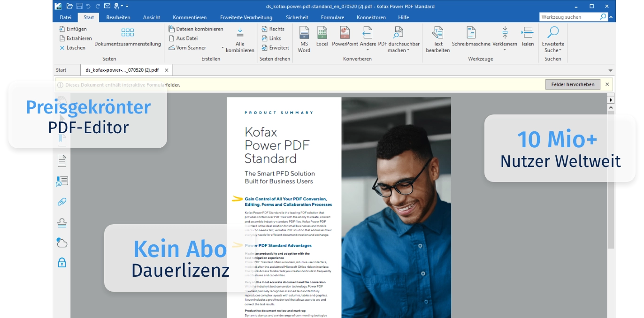The image size is (644, 318).
Task: Switch to the Start document tab
Action: (x=61, y=70)
